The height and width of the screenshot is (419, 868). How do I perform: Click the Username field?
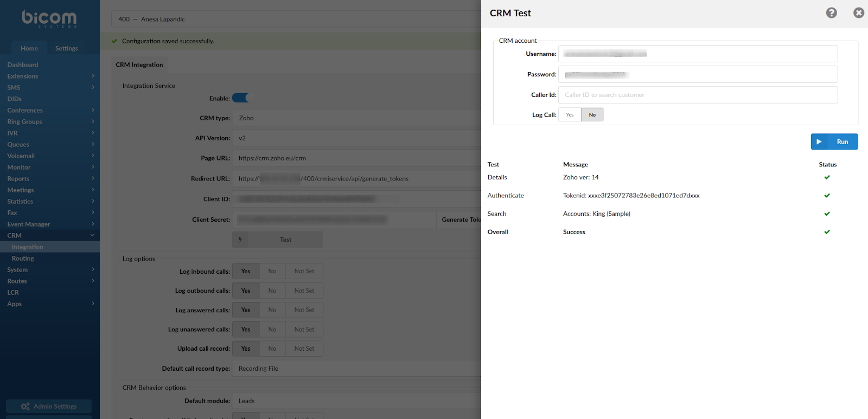point(698,54)
